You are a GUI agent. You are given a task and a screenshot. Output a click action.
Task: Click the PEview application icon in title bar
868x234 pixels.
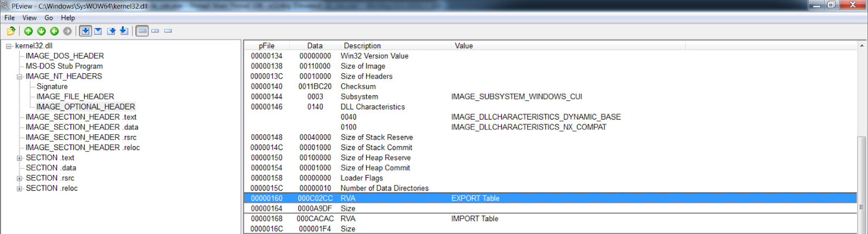5,6
